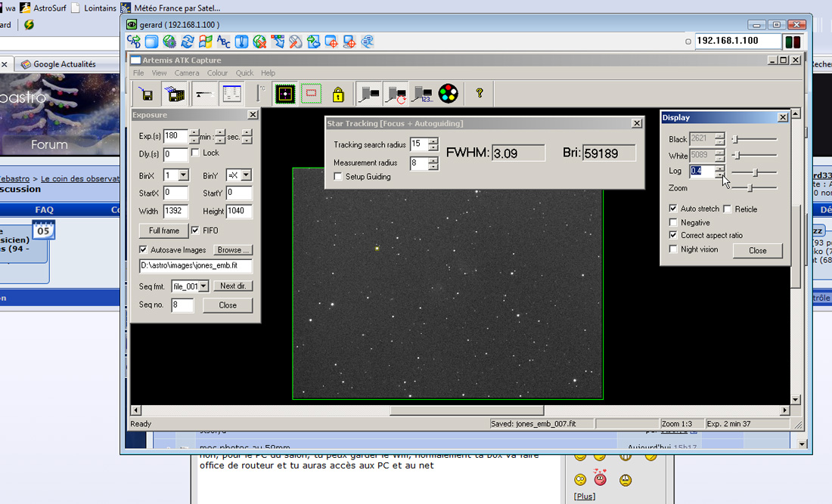Viewport: 832px width, 504px height.
Task: Select the red dashed subframe tool
Action: [x=311, y=94]
